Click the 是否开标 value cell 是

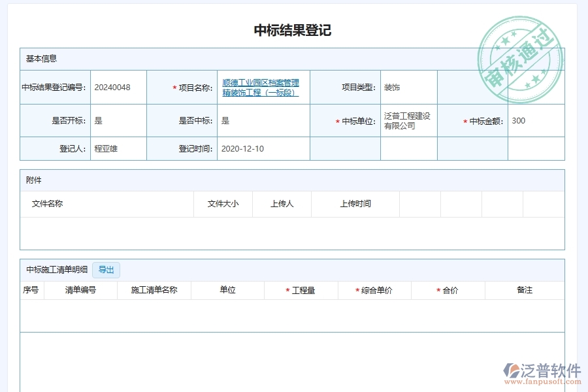118,121
